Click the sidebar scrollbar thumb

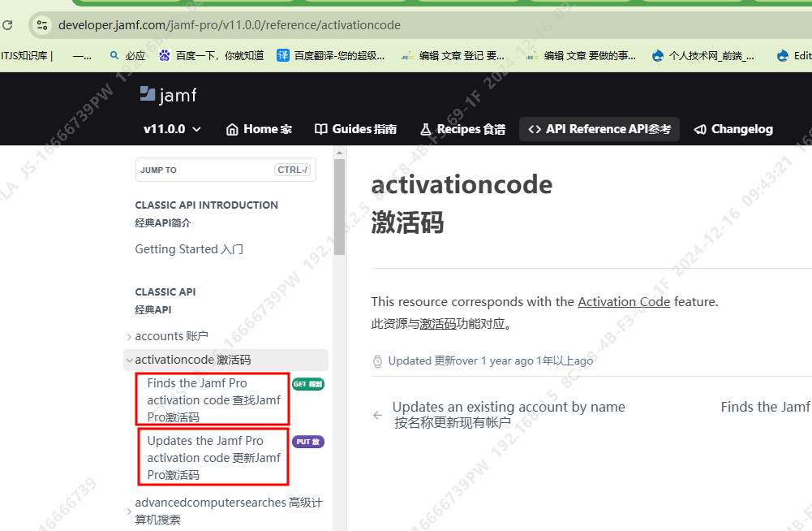point(339,207)
